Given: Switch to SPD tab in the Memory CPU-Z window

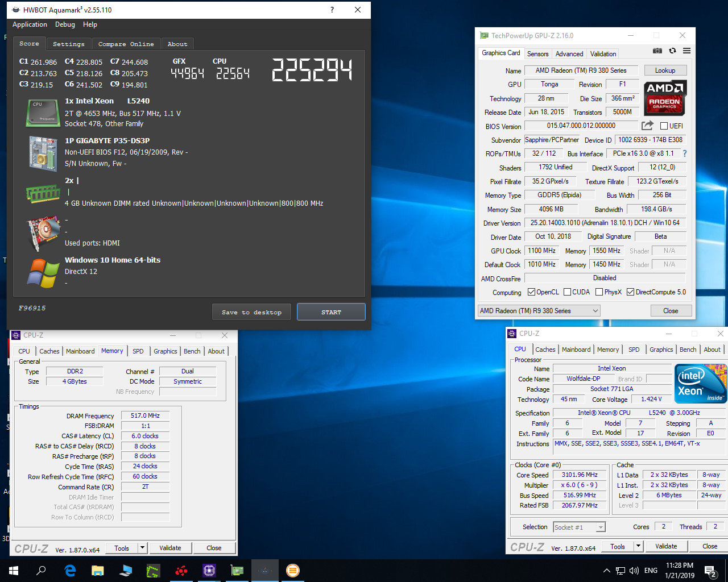Looking at the screenshot, I should [x=138, y=351].
